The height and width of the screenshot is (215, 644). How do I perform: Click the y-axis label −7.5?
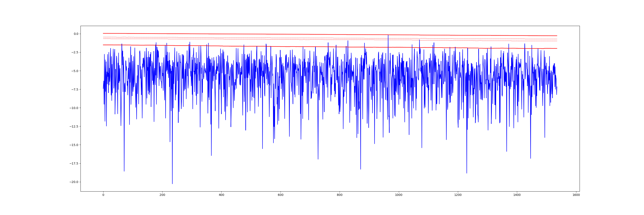74,89
